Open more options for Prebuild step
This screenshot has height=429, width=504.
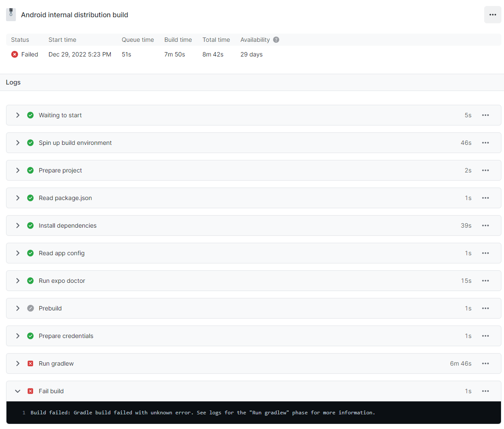[x=485, y=308]
